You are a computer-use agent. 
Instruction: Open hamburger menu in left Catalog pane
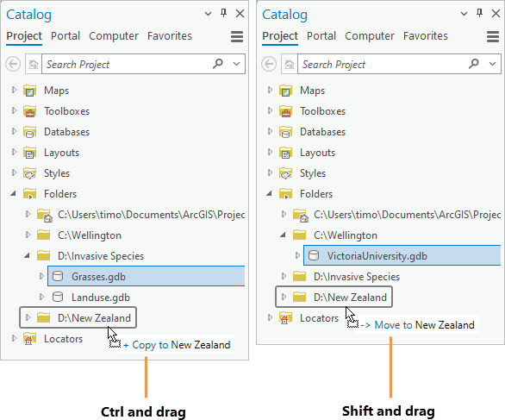coord(237,36)
